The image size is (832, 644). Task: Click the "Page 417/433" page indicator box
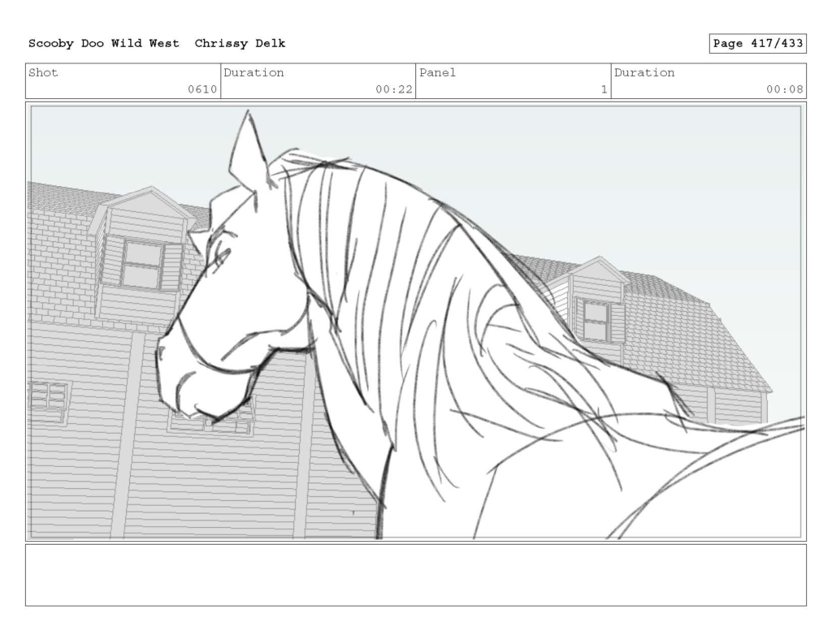point(757,44)
